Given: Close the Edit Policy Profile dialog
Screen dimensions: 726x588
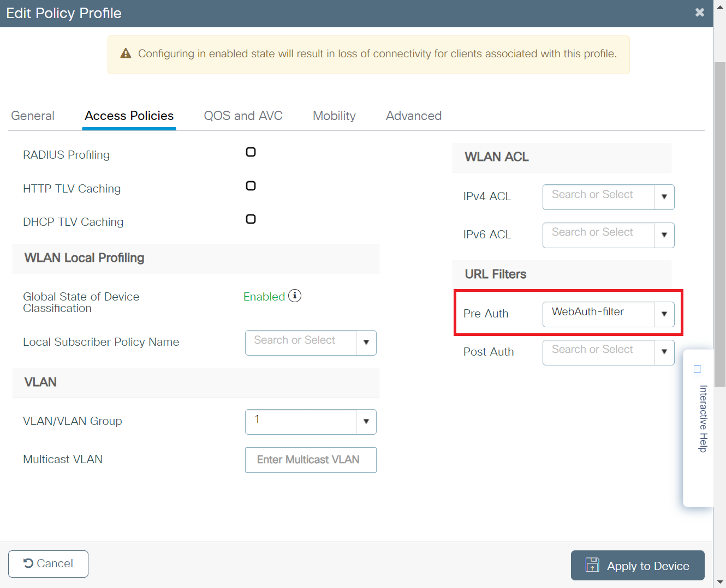Looking at the screenshot, I should pyautogui.click(x=699, y=13).
